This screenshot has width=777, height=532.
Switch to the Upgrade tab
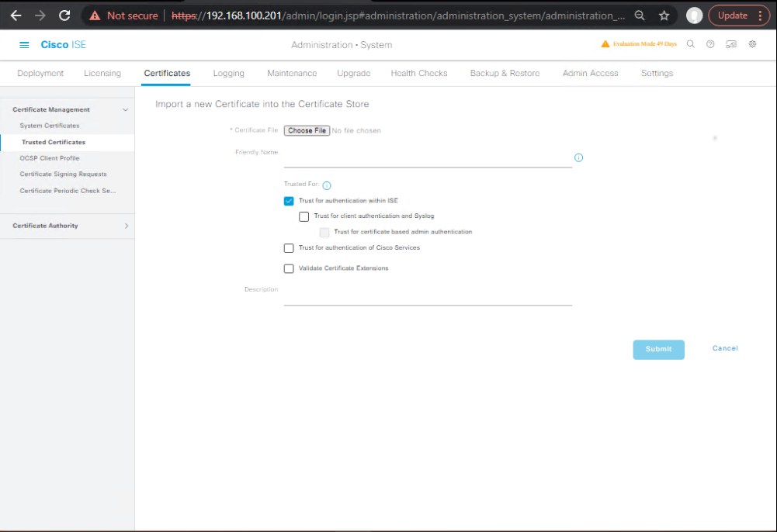(354, 73)
